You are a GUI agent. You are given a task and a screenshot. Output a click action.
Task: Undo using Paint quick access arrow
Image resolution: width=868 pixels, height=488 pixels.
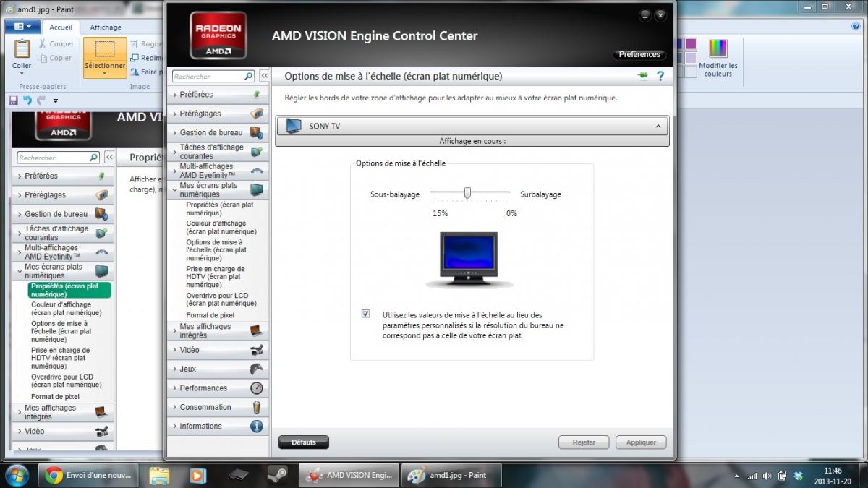coord(27,100)
